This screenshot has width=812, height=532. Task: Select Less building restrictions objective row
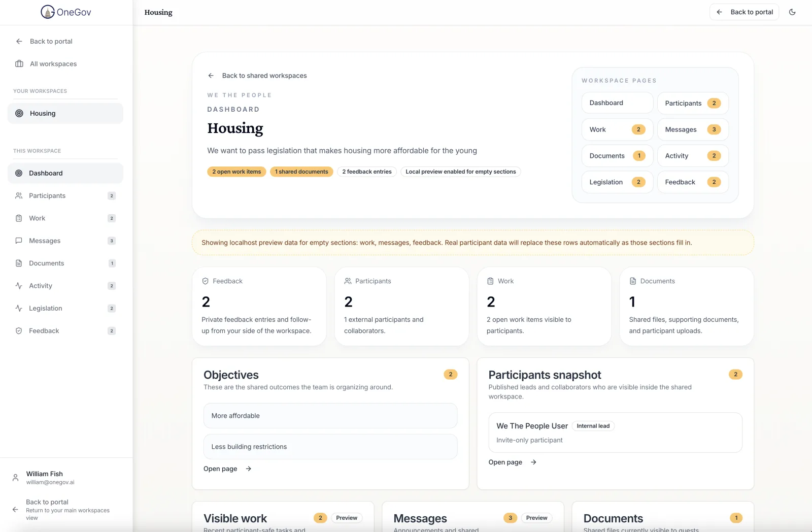(x=330, y=447)
